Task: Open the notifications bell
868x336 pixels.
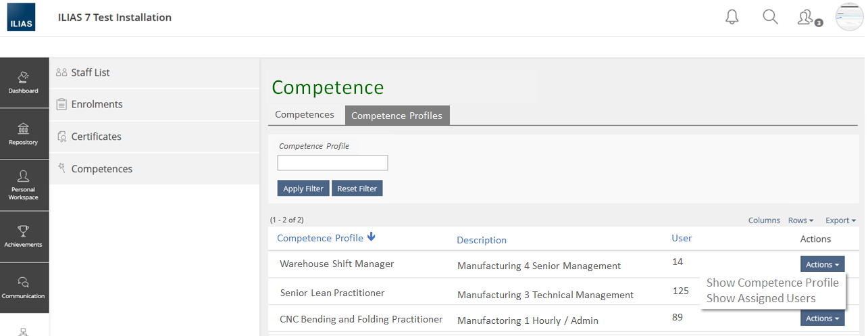Action: (x=732, y=18)
